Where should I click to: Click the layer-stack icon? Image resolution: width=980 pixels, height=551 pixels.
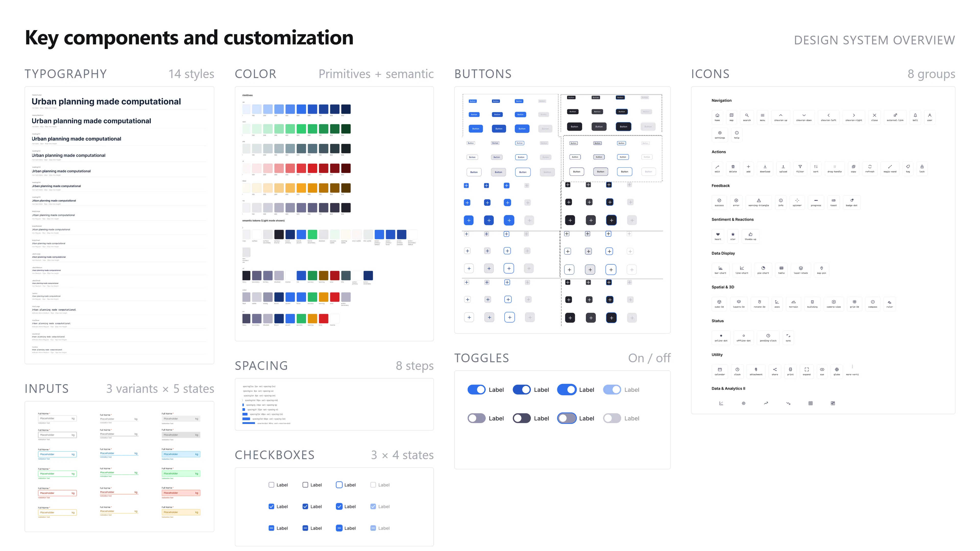(x=801, y=270)
